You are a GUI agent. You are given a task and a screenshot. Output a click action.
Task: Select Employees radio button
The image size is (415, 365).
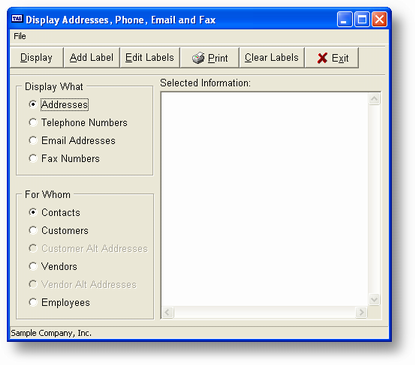pos(59,302)
